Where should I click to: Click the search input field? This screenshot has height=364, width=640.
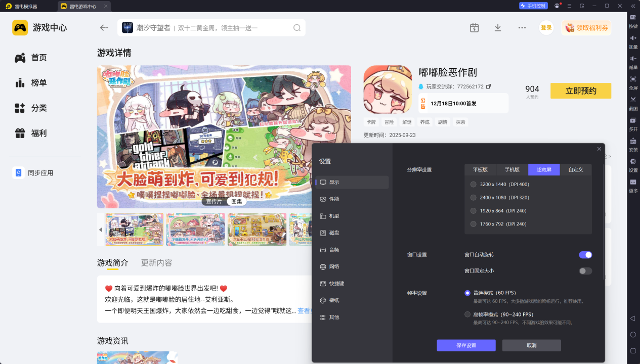tap(212, 28)
